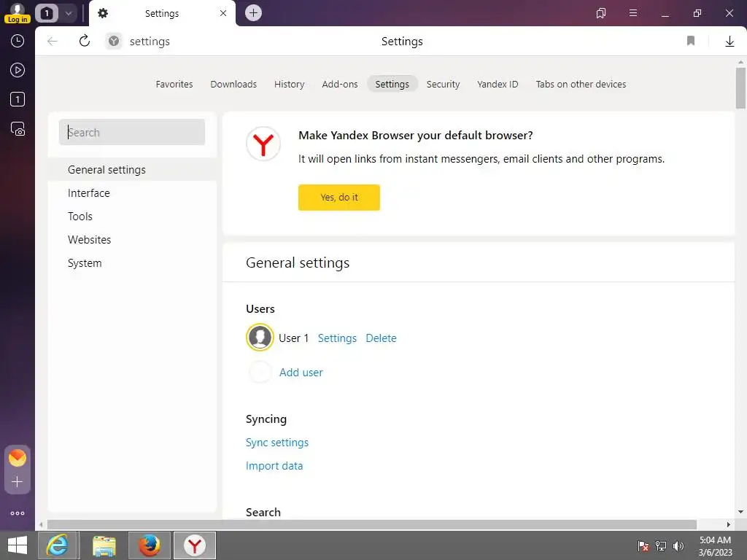
Task: Switch to the Favorites tab
Action: coord(174,85)
